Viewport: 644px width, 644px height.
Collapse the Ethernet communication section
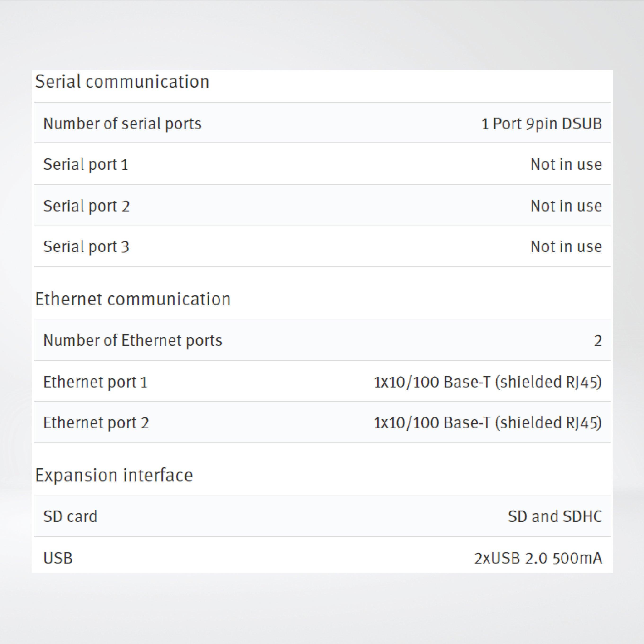pyautogui.click(x=133, y=298)
